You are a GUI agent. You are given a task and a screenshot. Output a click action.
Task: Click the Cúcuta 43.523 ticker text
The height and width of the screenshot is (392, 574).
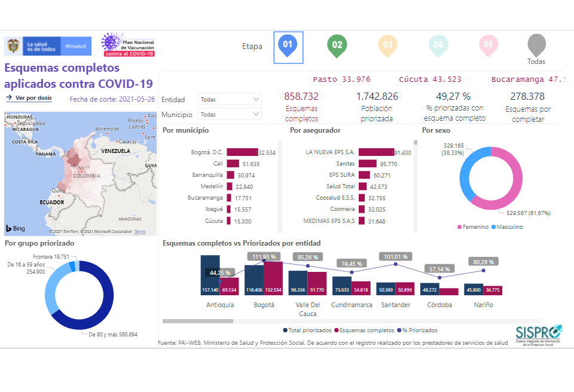[430, 79]
